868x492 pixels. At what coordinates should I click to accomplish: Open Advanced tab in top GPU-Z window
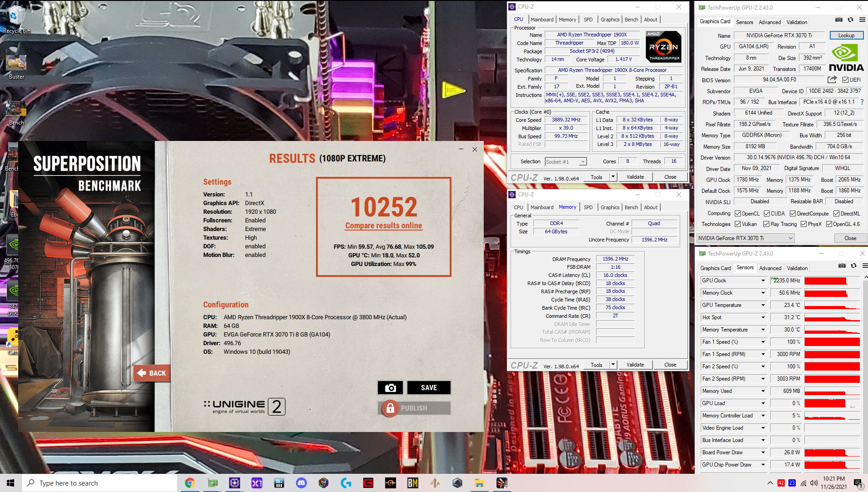pyautogui.click(x=770, y=22)
